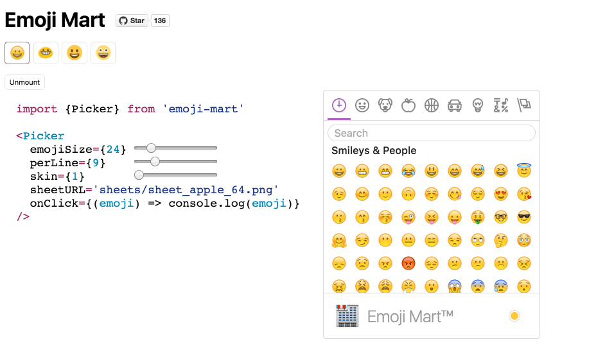Switch to the Food & Drink apple tab
The height and width of the screenshot is (364, 614).
(408, 105)
